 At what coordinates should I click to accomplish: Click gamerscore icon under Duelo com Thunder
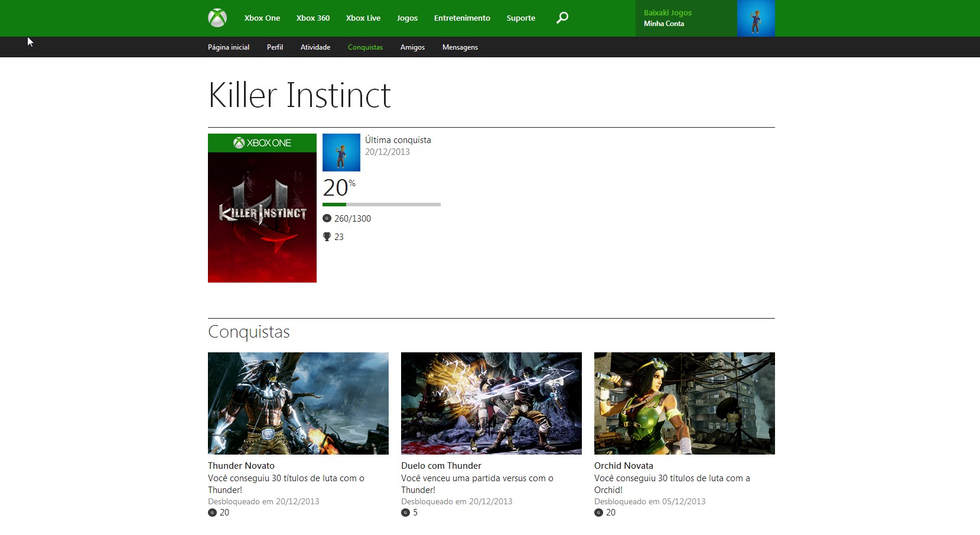pos(405,513)
